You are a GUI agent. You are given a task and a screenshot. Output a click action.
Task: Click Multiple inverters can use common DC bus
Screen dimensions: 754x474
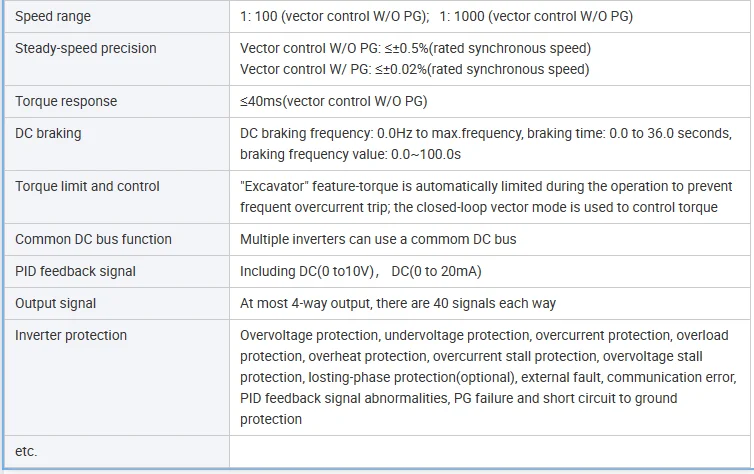click(378, 239)
